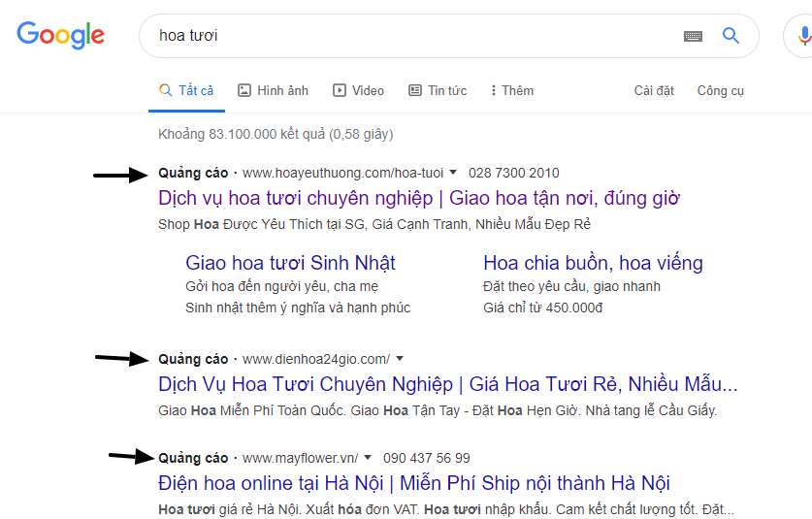This screenshot has width=812, height=519.
Task: Open 'Dịch Vụ Hoa Tươi Chuyên Nghiệp | Giá Hoa Tươi Rẻ' link
Action: [x=448, y=384]
